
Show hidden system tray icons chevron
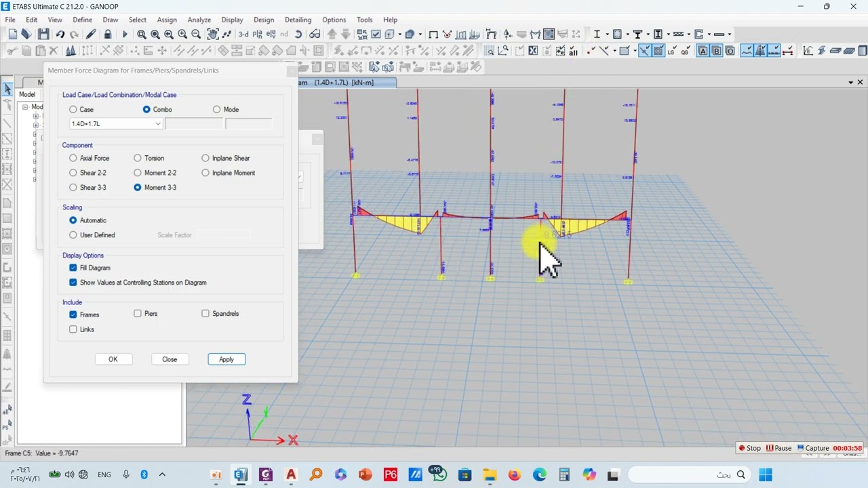(162, 474)
